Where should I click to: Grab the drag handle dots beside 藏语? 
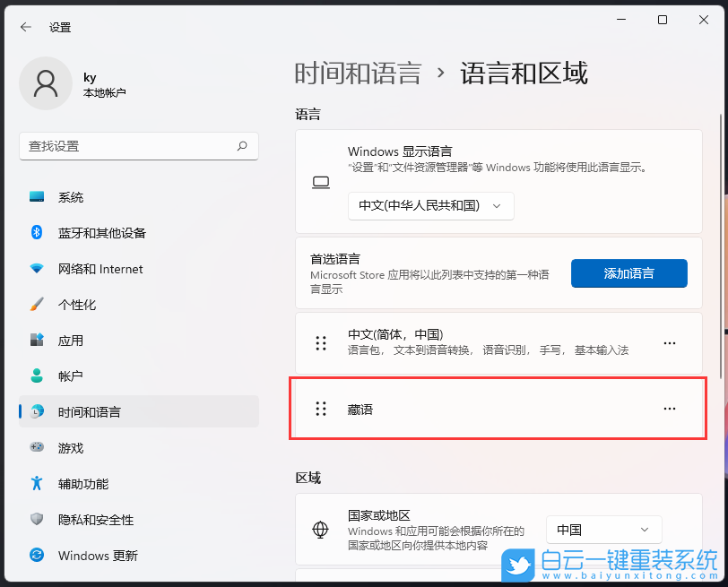click(321, 409)
